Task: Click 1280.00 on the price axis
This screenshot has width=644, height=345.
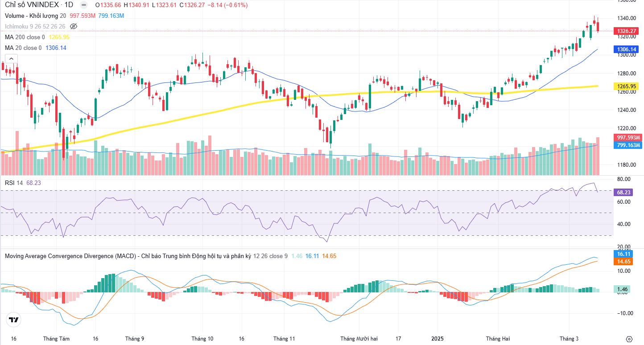Action: [626, 73]
